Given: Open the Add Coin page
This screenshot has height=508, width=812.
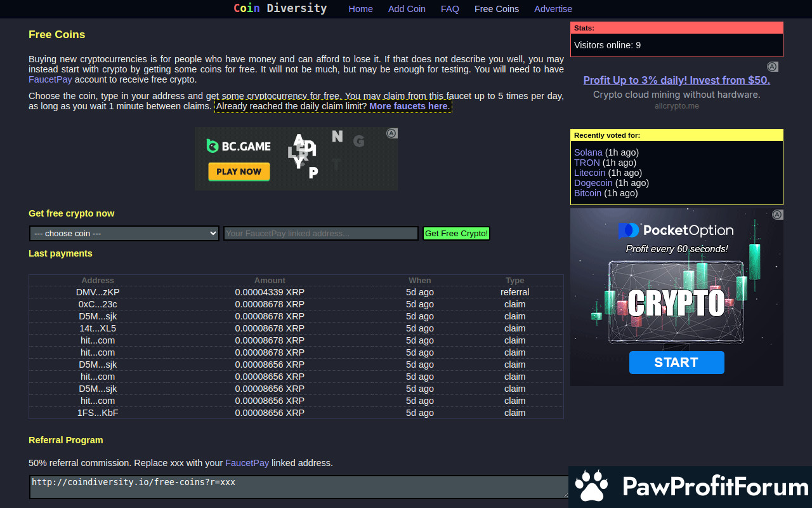Looking at the screenshot, I should coord(407,9).
